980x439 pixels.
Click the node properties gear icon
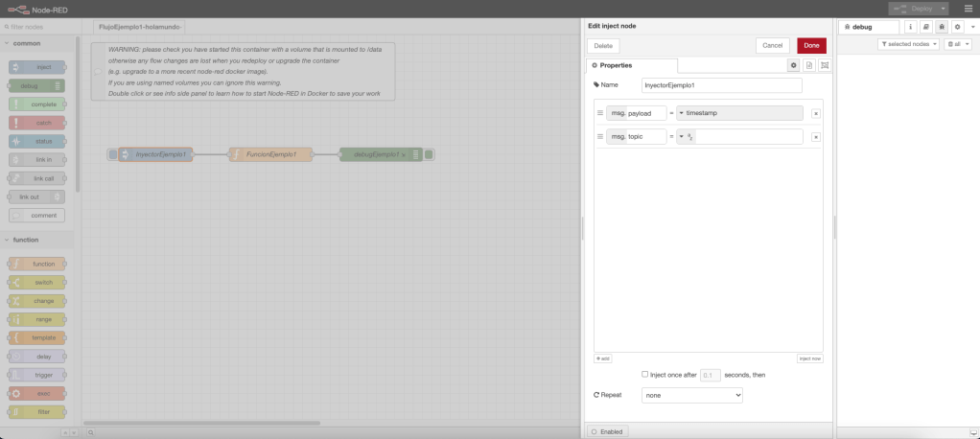click(793, 65)
